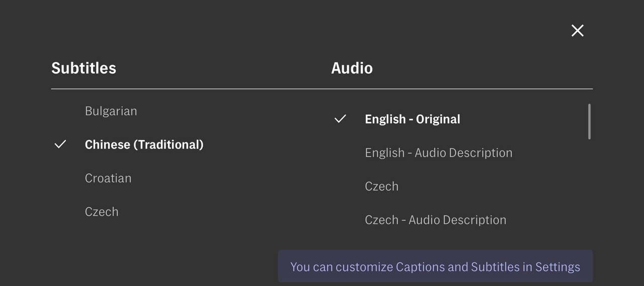The image size is (644, 286).
Task: Select Czech - Audio Description audio
Action: (435, 220)
